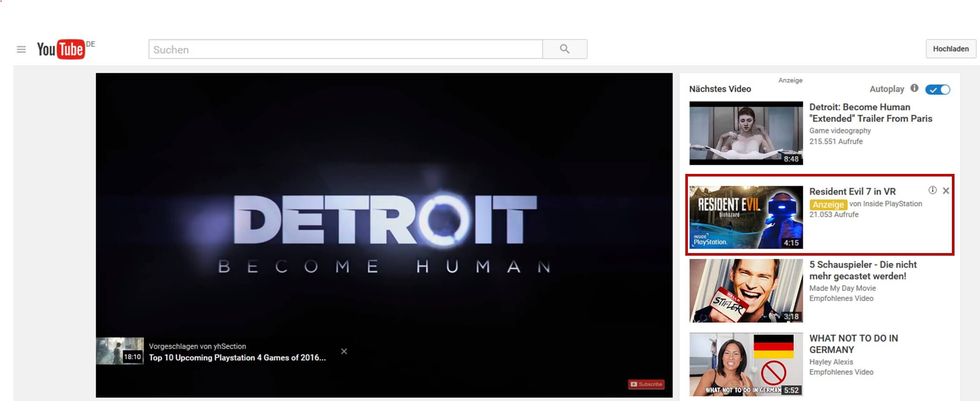This screenshot has width=980, height=401.
Task: Click the Subscribe overlay on the player
Action: (646, 384)
